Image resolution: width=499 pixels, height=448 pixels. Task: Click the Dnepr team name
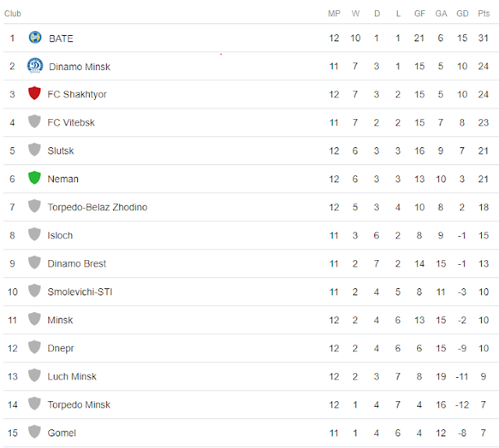61,348
